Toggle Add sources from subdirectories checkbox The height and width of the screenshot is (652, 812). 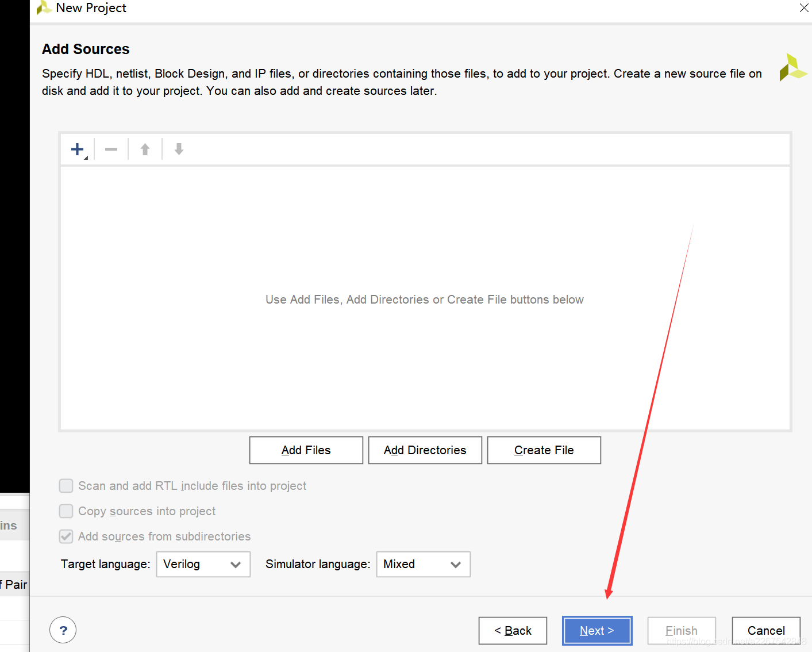66,536
